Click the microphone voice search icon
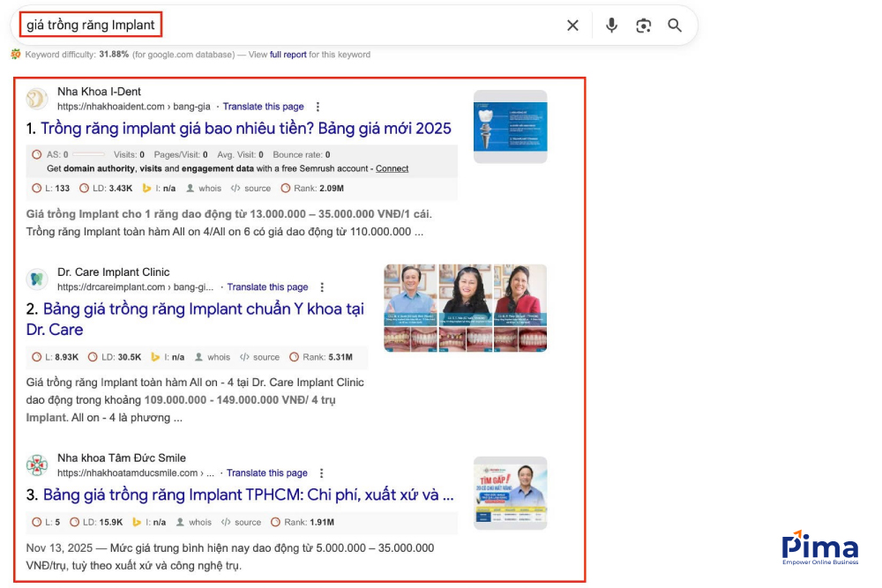882x588 pixels. pos(611,26)
